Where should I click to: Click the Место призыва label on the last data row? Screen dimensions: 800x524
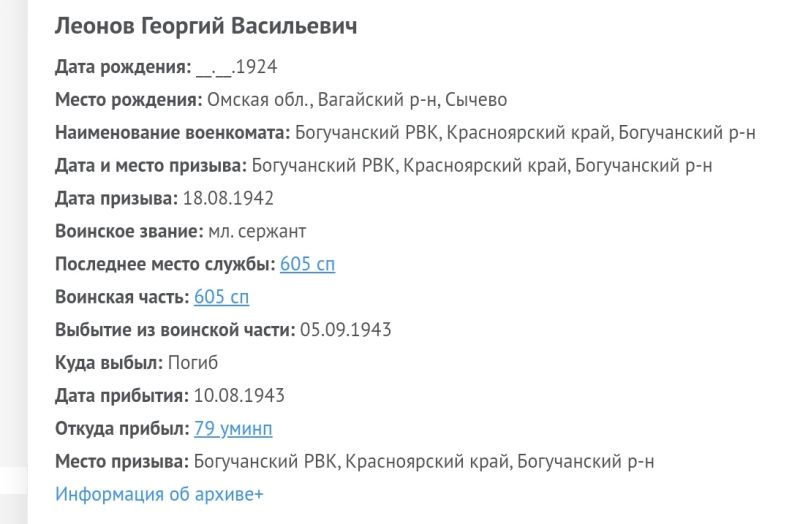tap(122, 461)
